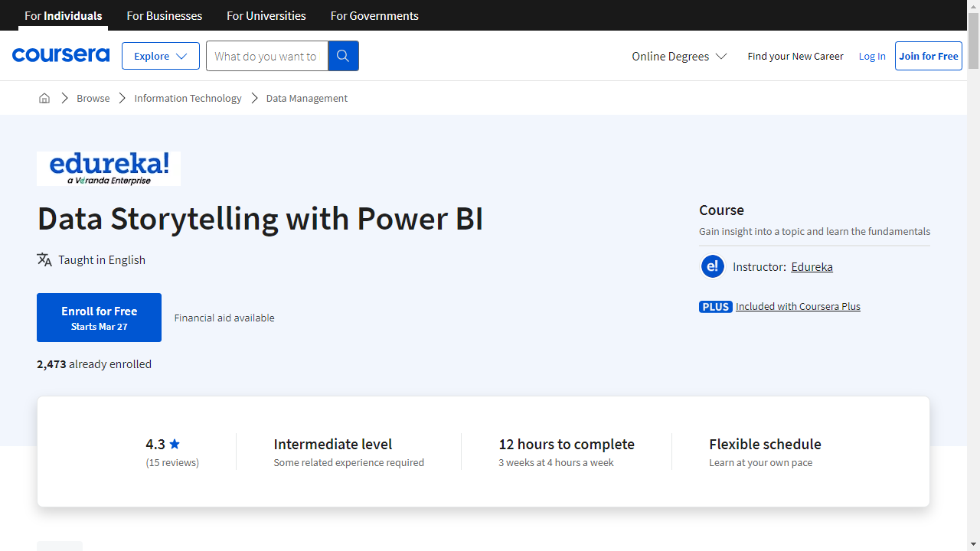Expand the Online Degrees menu

coord(679,56)
